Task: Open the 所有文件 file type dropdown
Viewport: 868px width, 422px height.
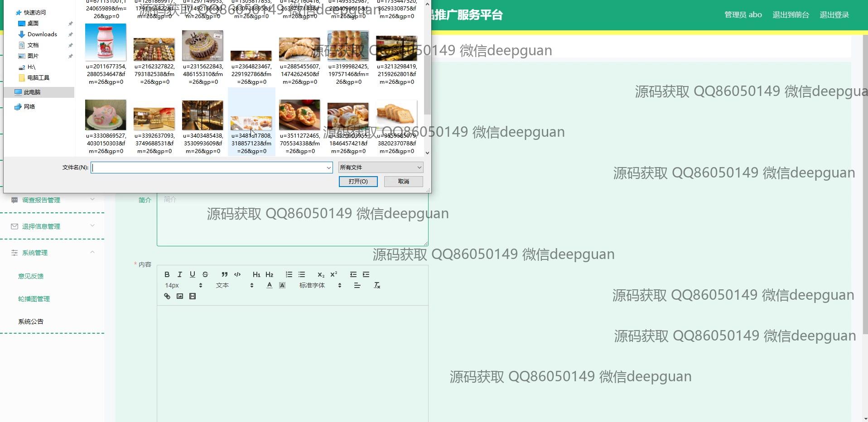Action: pyautogui.click(x=381, y=168)
